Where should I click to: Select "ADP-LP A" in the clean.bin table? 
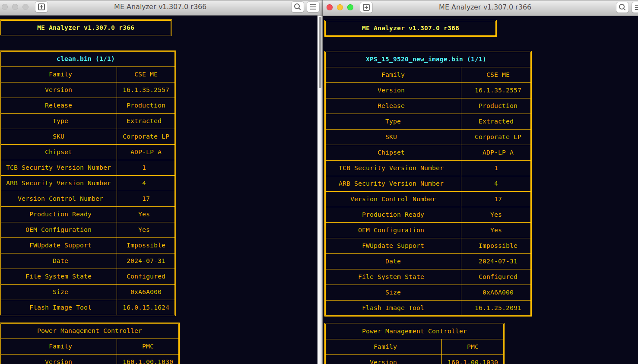coord(146,152)
